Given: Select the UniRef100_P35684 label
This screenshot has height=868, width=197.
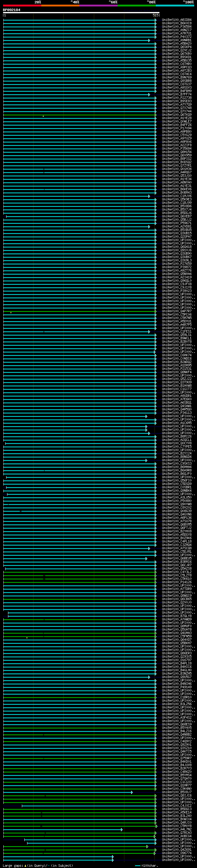Looking at the screenshot, I should pyautogui.click(x=176, y=149).
